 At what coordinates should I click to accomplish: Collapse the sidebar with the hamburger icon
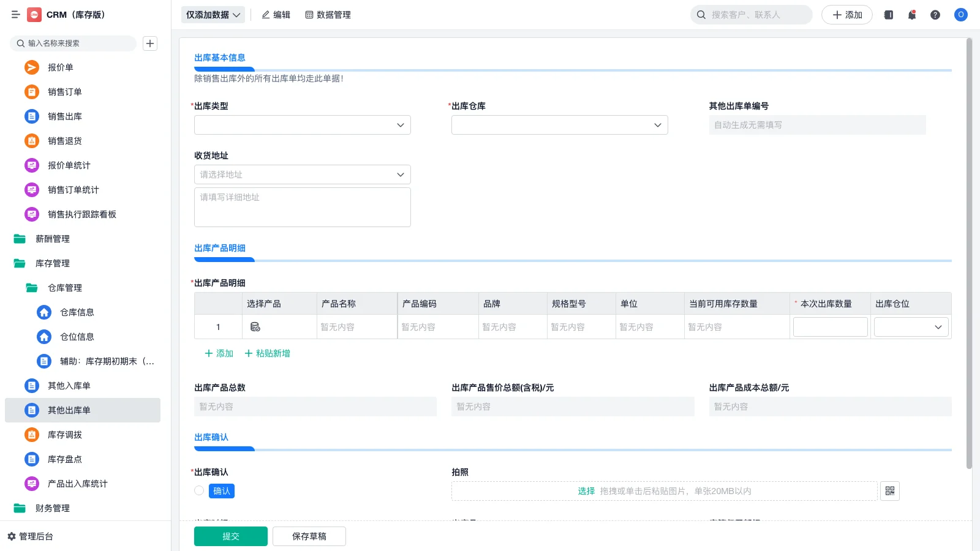point(16,15)
